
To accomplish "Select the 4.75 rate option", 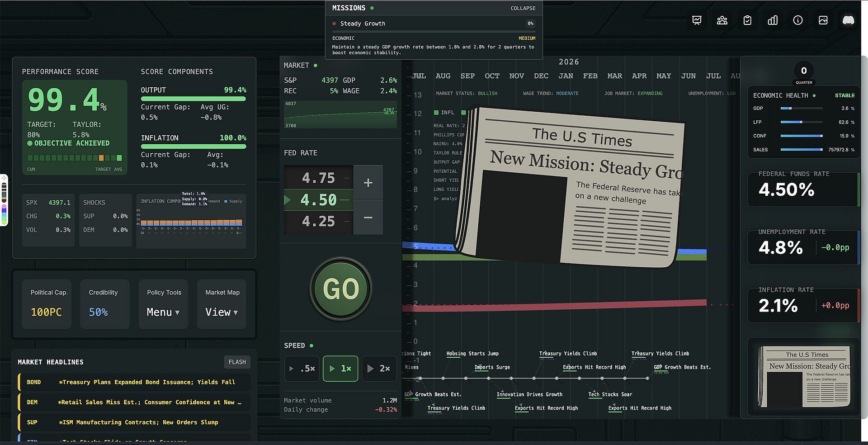I will (318, 178).
